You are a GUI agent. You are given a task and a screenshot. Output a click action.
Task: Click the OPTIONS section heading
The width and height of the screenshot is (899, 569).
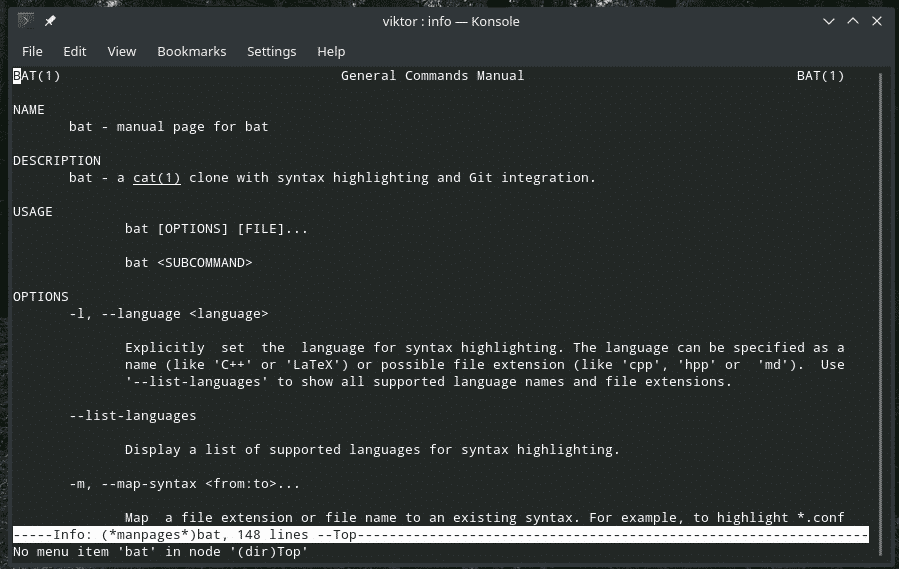[x=41, y=297]
